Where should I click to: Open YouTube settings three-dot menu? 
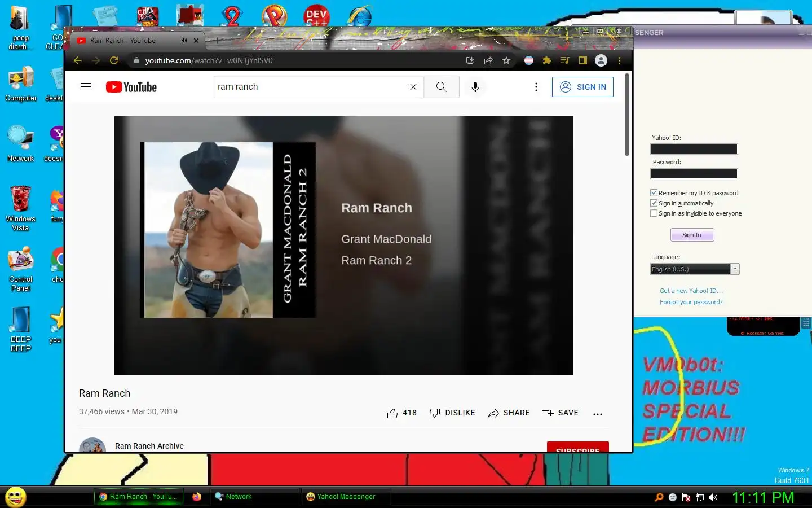click(x=536, y=87)
